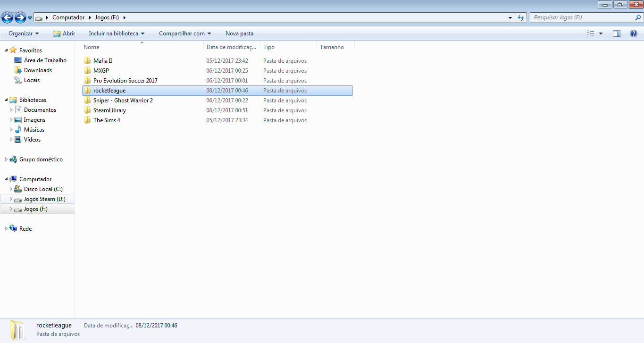Viewport: 644px width, 343px height.
Task: Click the Documentos library icon
Action: (18, 110)
